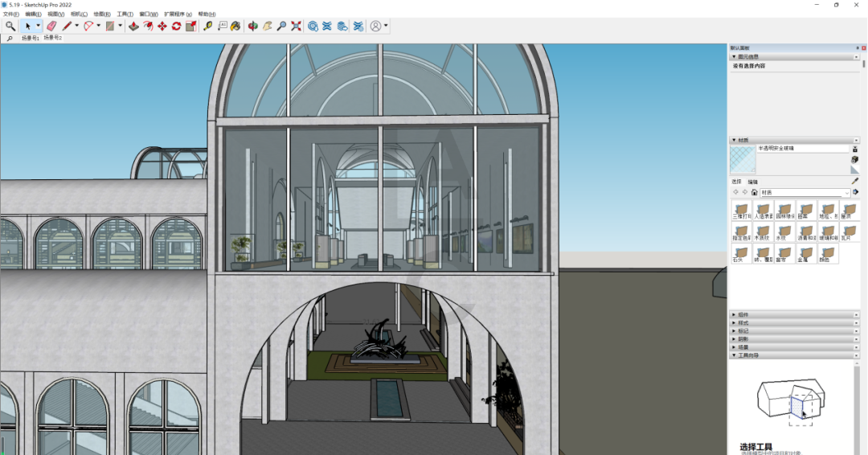Choose the Move tool with red arrows
The image size is (868, 455).
point(162,26)
